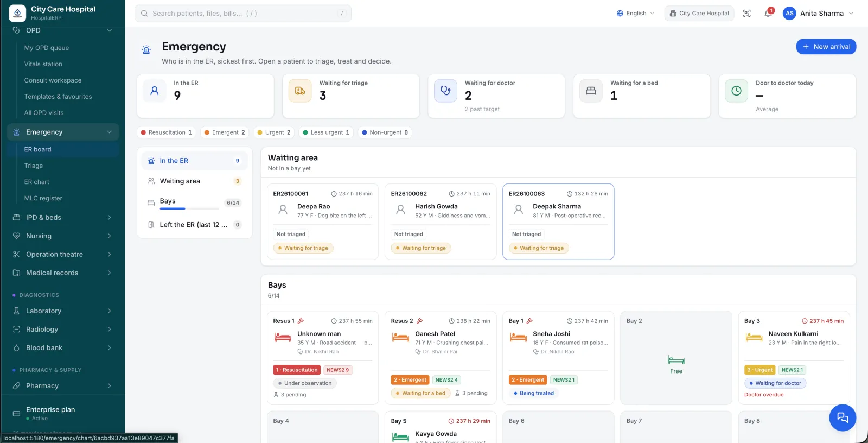868x443 pixels.
Task: Click the Waiting for a bed icon
Action: tap(591, 91)
